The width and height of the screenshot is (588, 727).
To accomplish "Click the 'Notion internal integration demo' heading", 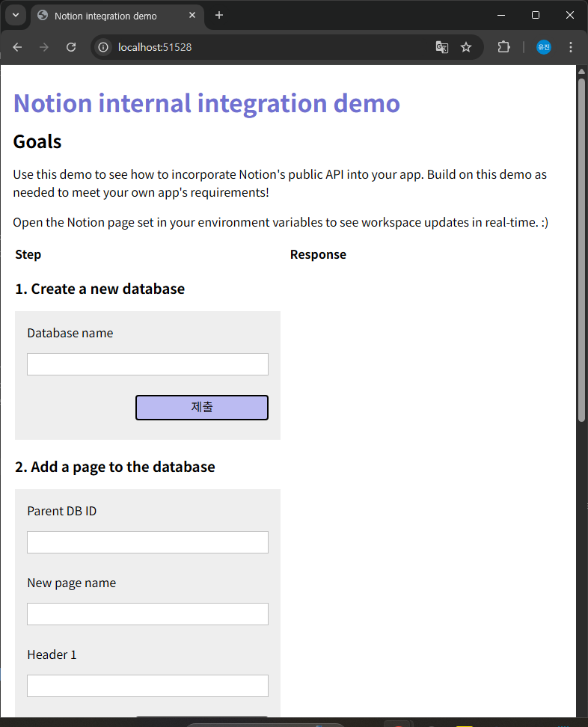I will point(206,103).
